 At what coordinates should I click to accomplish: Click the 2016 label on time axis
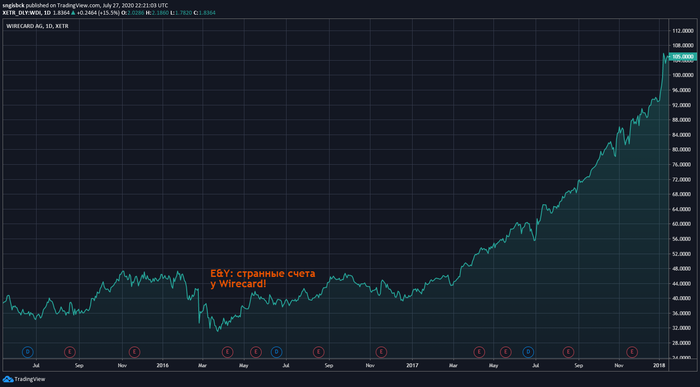coord(162,366)
